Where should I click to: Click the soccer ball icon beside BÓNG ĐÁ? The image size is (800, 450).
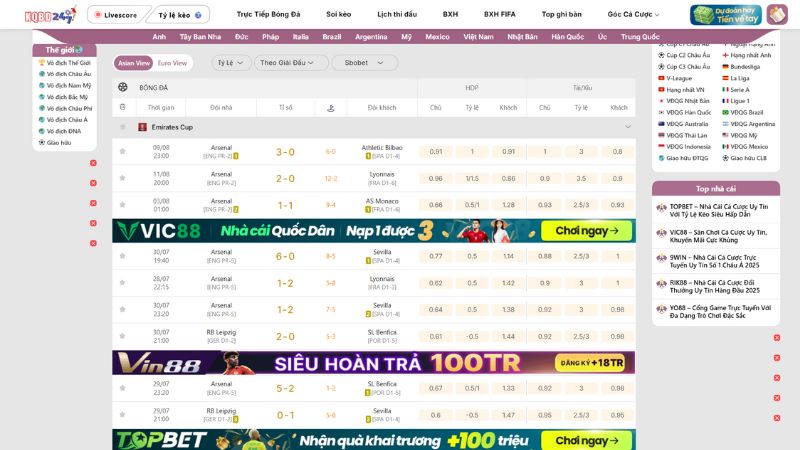pyautogui.click(x=123, y=87)
